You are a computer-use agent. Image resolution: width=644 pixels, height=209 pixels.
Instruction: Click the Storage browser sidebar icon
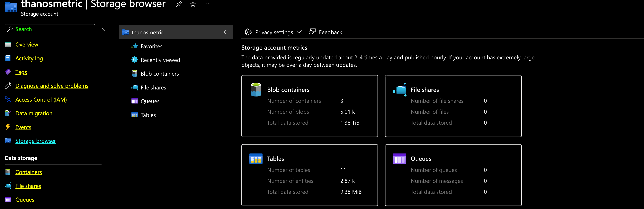pos(8,141)
